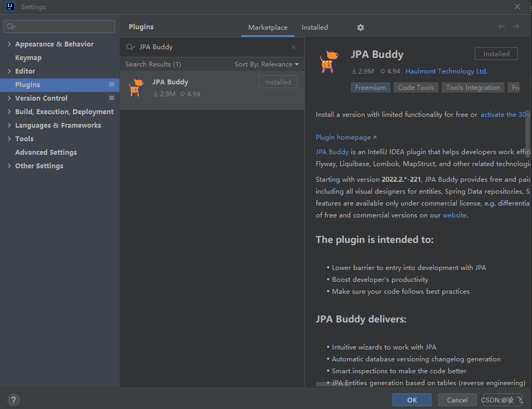
Task: Click the large JPA Buddy logo in details
Action: 329,61
